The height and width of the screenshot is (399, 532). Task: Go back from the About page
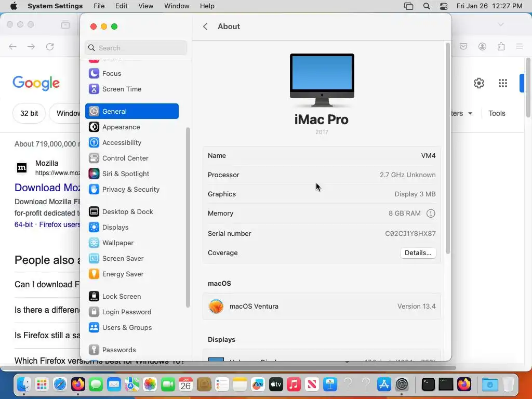coord(205,26)
